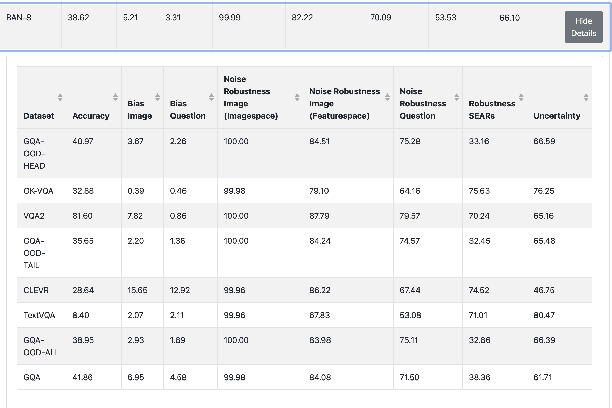
Task: Click the Accuracy column header
Action: (x=91, y=116)
